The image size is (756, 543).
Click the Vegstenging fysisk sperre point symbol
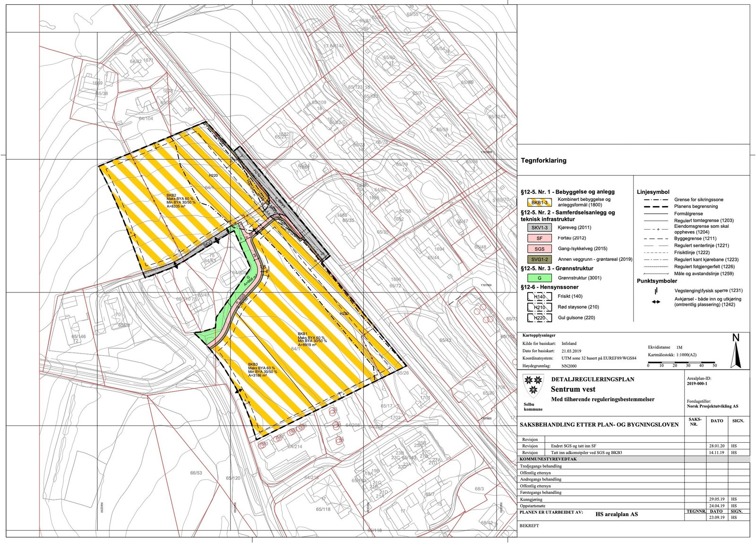(656, 291)
